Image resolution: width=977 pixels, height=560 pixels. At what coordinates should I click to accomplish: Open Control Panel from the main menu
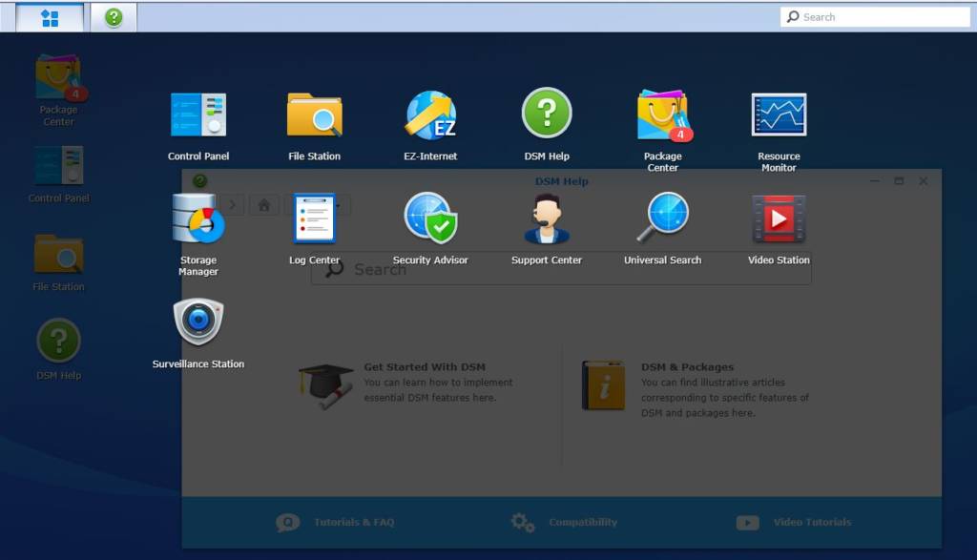198,127
